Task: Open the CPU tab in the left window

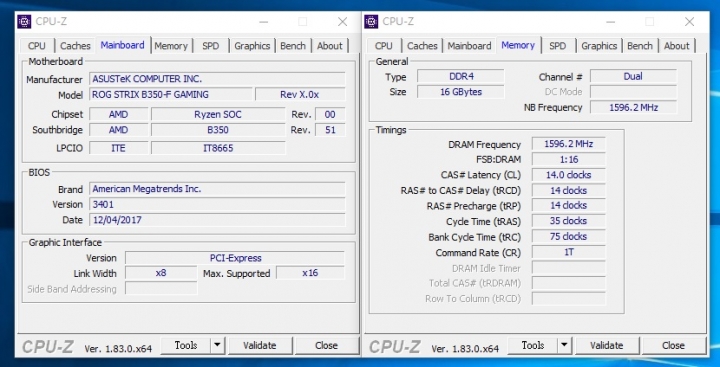Action: pyautogui.click(x=37, y=46)
